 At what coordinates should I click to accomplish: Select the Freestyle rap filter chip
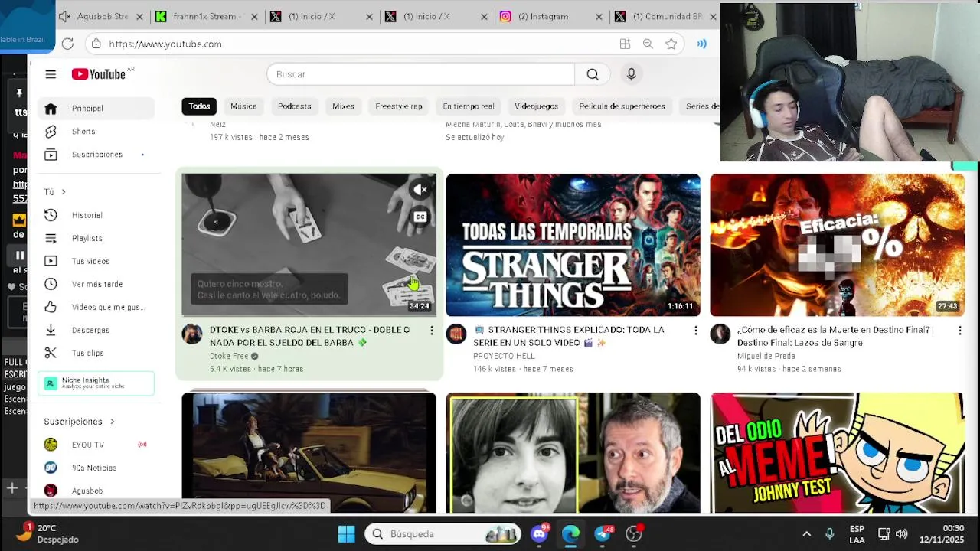(399, 106)
